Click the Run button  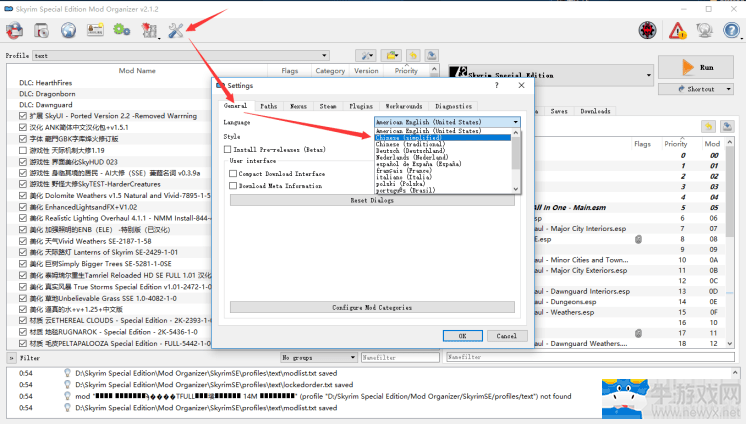click(697, 68)
